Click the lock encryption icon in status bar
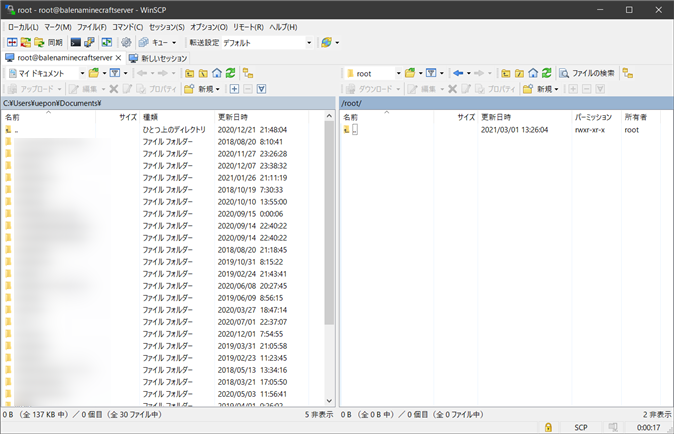Viewport: 674px width, 434px height. [548, 427]
